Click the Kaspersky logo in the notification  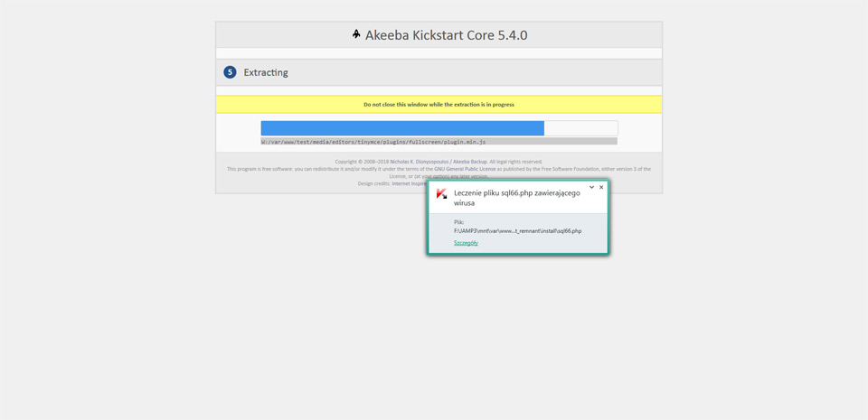click(442, 194)
